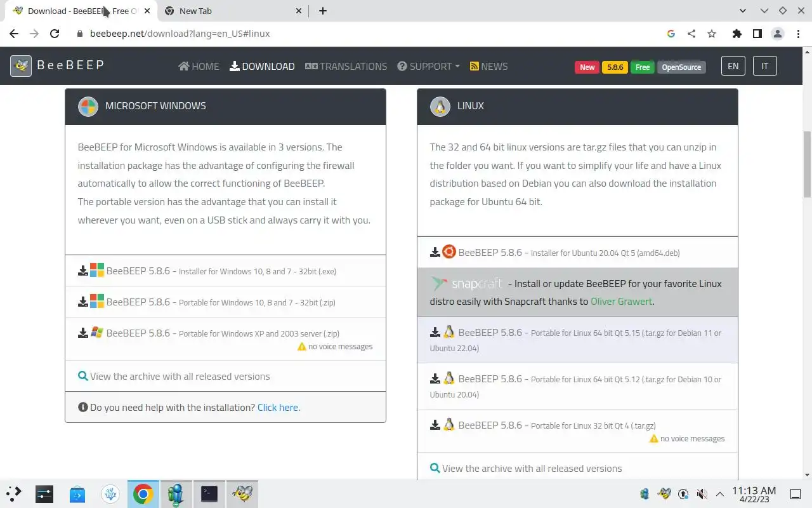Click the page vertical scrollbar thumb
The height and width of the screenshot is (508, 812).
pos(807,164)
